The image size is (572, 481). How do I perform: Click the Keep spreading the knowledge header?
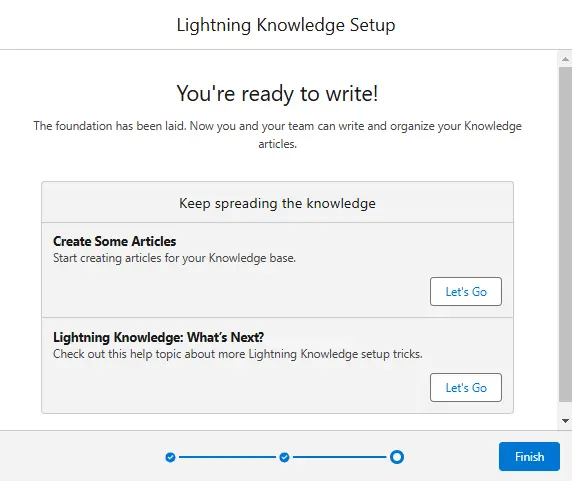[x=277, y=203]
